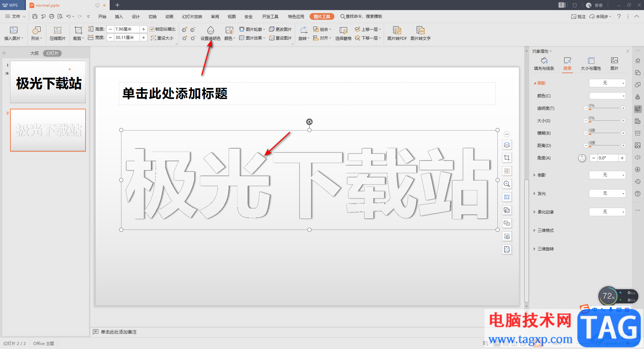The image size is (644, 349).
Task: Select slide 1 thumbnail
Action: pos(48,82)
